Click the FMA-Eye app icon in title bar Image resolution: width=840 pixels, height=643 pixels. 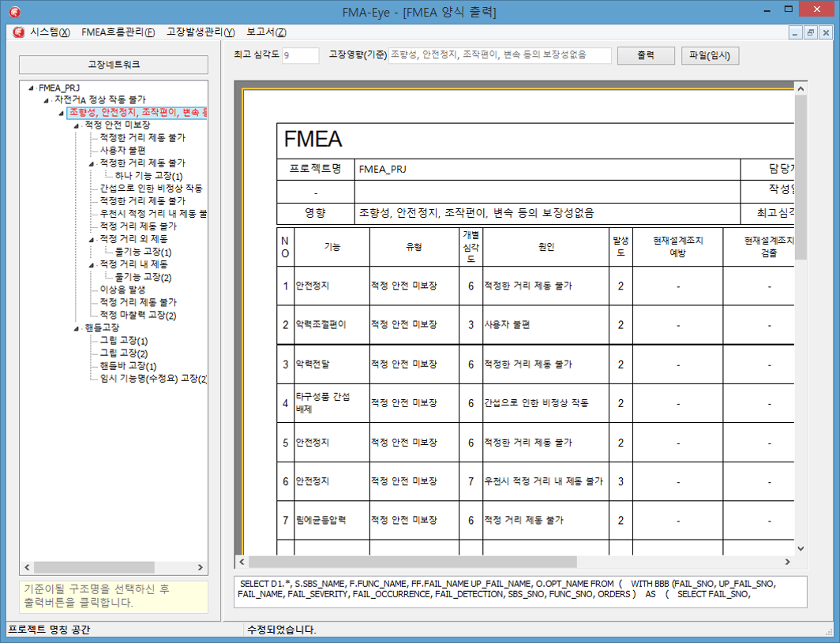pos(15,11)
